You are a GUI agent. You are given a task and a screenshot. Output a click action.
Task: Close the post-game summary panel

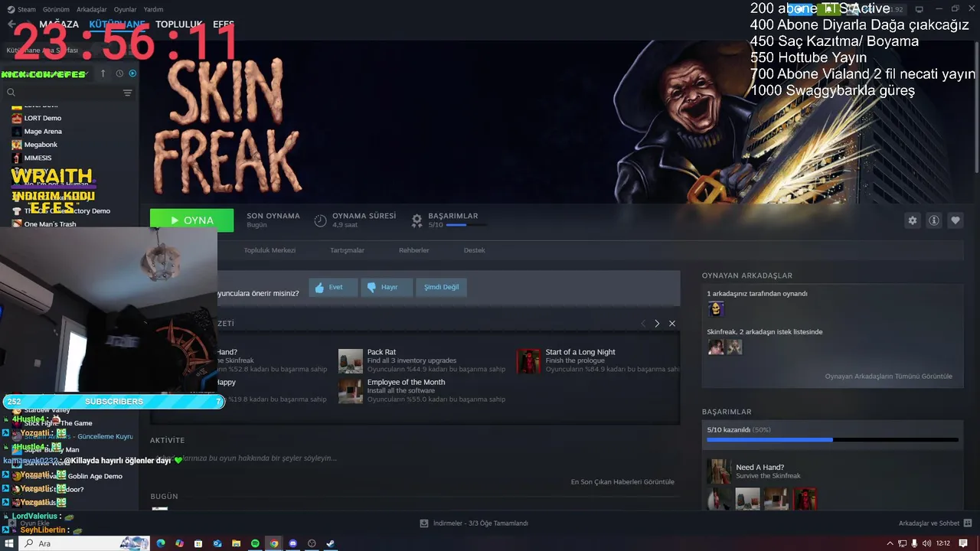point(672,324)
